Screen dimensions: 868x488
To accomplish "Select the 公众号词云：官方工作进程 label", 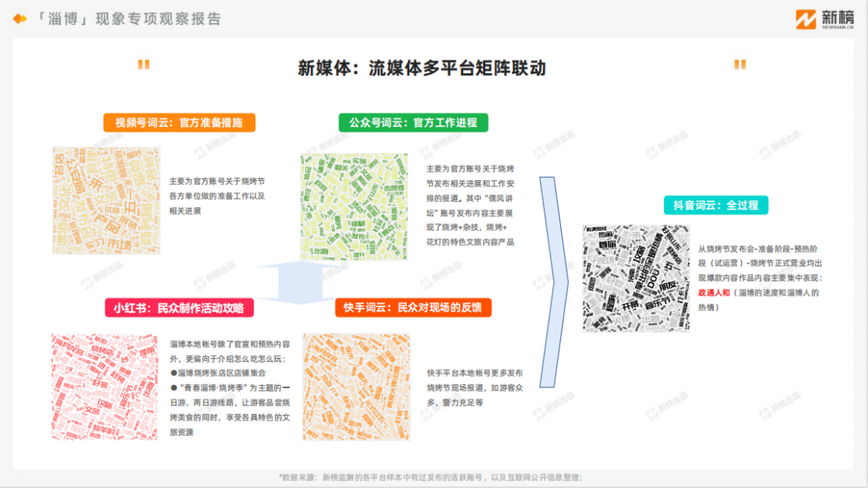I will (413, 122).
